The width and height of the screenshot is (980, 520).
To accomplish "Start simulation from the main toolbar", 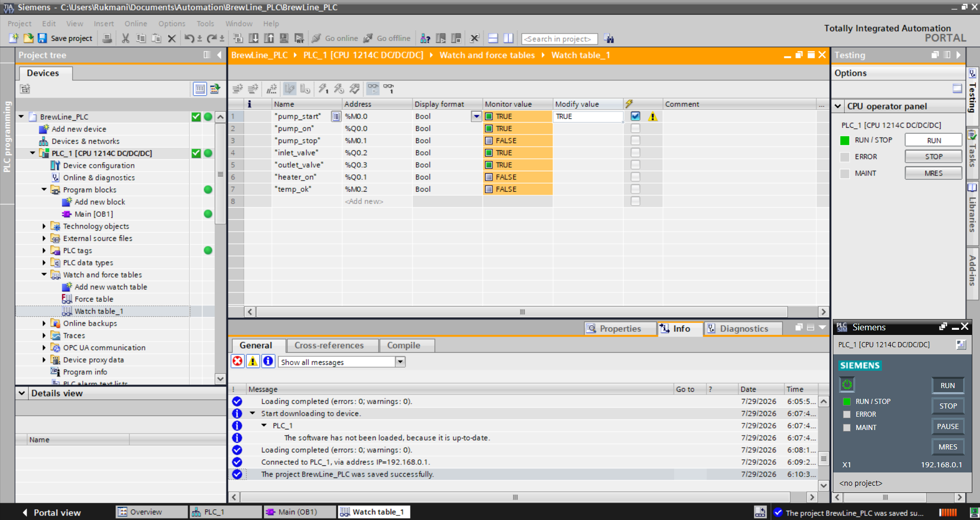I will (x=284, y=38).
